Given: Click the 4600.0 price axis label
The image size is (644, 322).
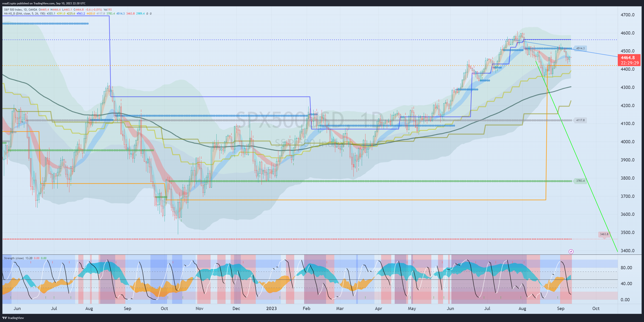Looking at the screenshot, I should click(x=627, y=33).
